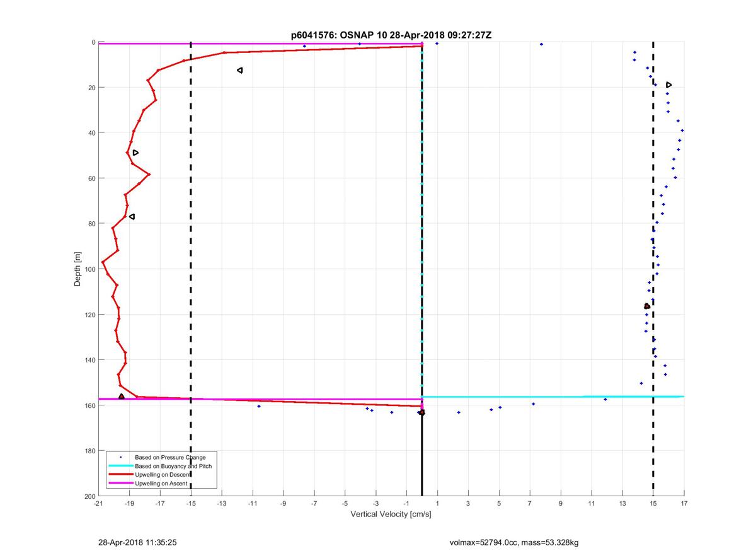This screenshot has width=756, height=558.
Task: Click the x-axis tick label '-13'
Action: tap(222, 504)
